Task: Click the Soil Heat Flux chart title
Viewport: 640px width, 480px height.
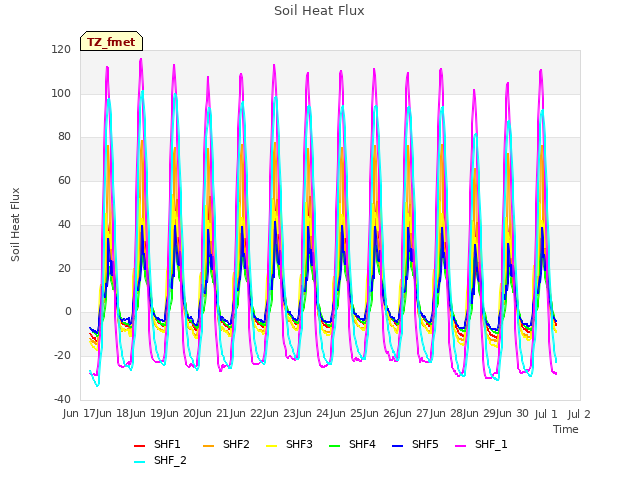Action: pyautogui.click(x=319, y=11)
